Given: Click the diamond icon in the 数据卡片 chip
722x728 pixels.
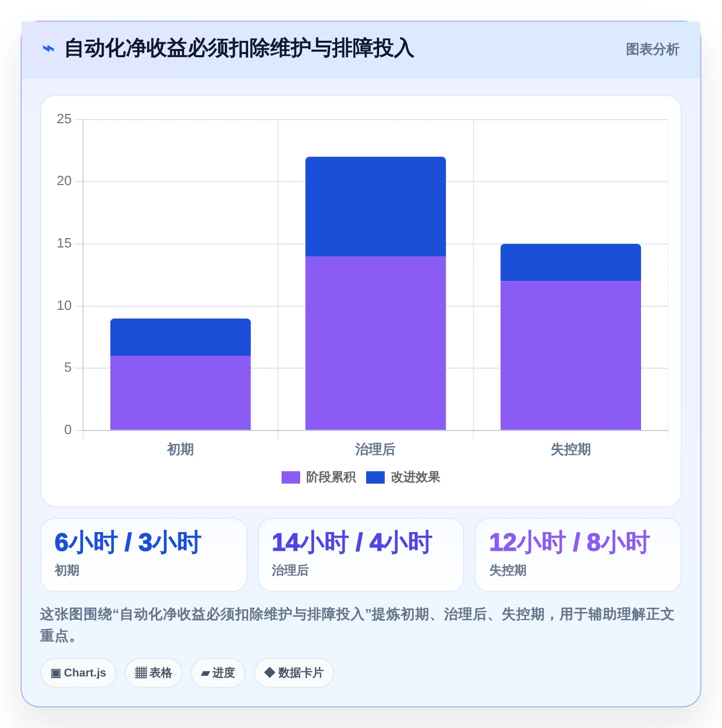Looking at the screenshot, I should (269, 672).
